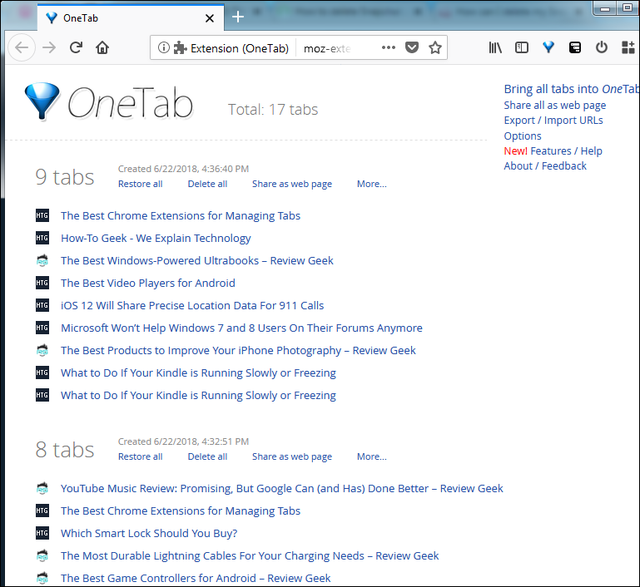Screen dimensions: 640x587
Task: Delete all in the 8 tabs group
Action: point(207,457)
